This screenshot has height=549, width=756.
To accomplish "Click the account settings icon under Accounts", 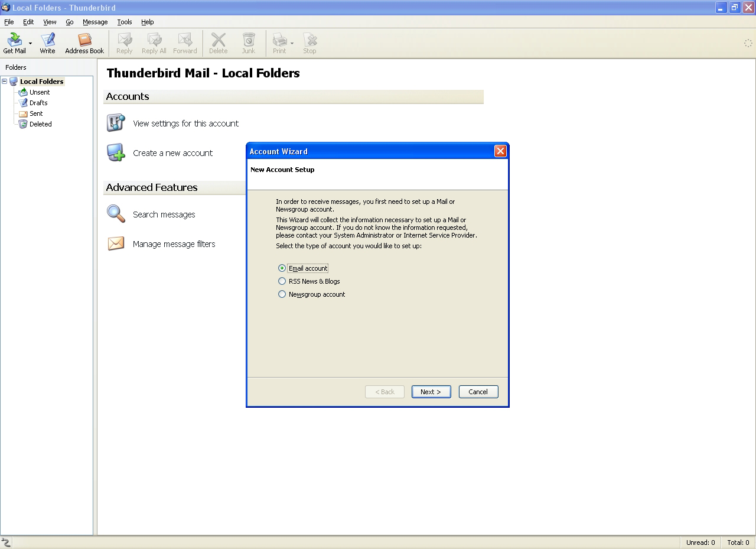I will click(x=116, y=123).
